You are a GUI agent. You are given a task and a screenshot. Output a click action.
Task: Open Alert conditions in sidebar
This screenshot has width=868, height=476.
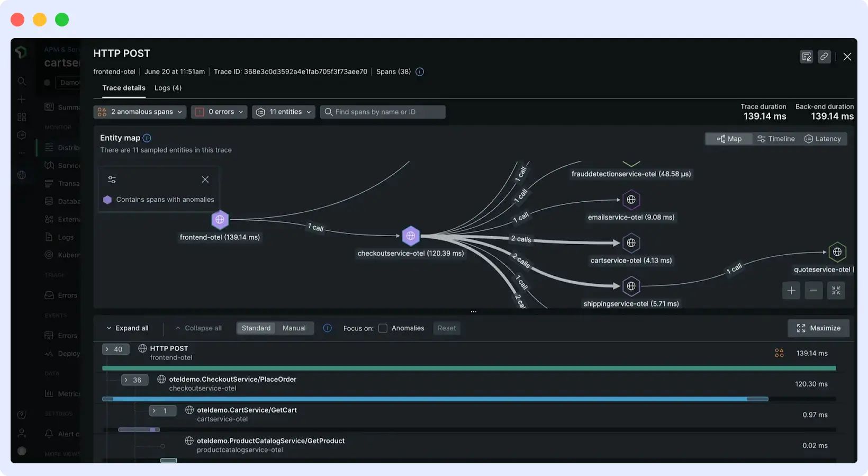point(62,434)
